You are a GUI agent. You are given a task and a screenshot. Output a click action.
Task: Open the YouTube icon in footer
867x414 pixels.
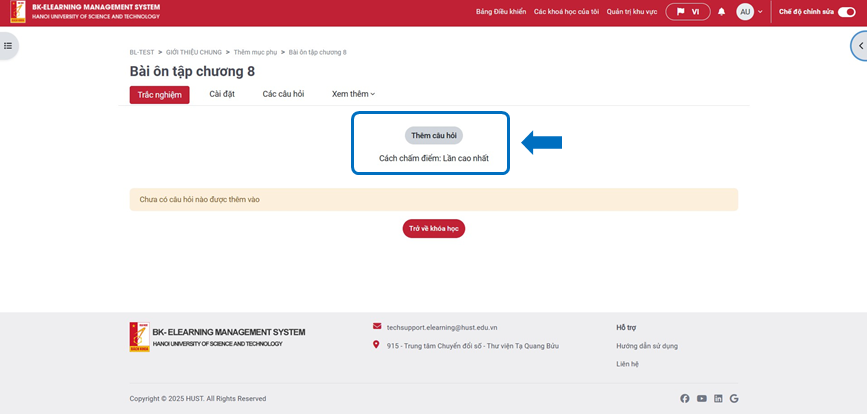[x=702, y=399]
